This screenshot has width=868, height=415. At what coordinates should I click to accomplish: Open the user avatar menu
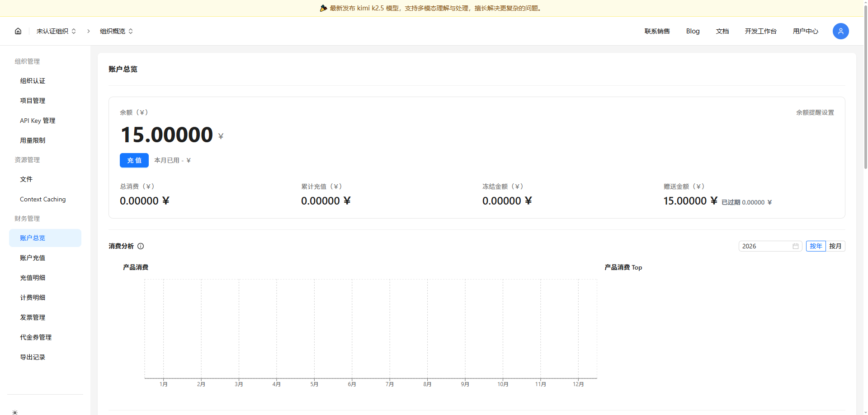[840, 31]
